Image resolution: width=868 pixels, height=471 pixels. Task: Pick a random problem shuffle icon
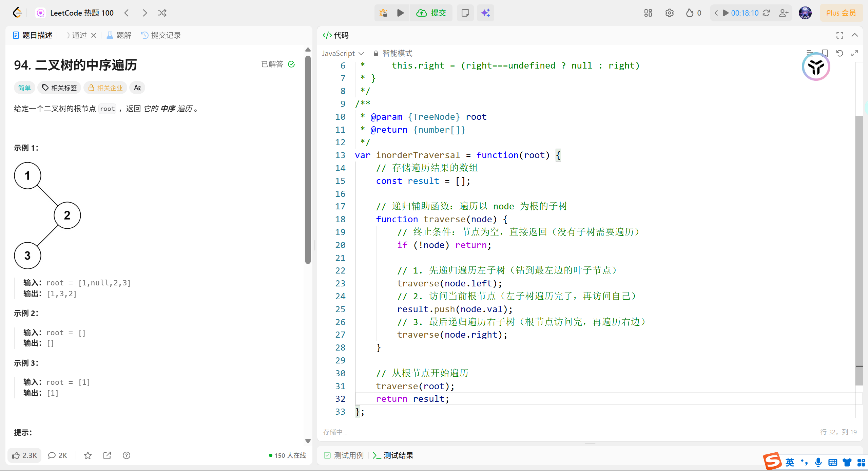point(162,13)
